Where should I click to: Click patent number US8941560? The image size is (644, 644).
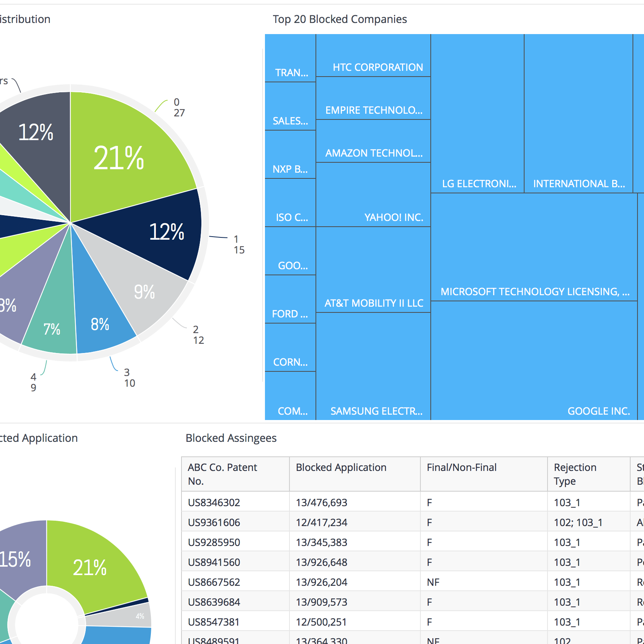(x=214, y=562)
